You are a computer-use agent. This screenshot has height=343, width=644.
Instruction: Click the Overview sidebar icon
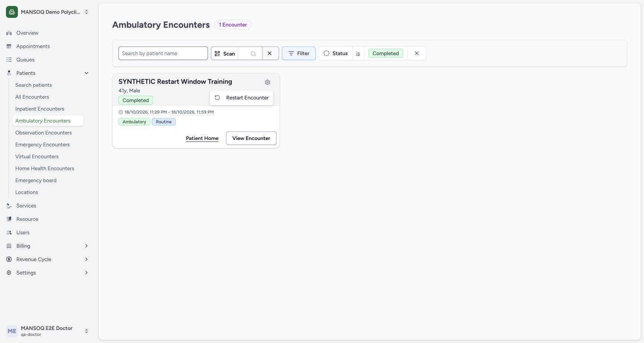click(x=9, y=33)
